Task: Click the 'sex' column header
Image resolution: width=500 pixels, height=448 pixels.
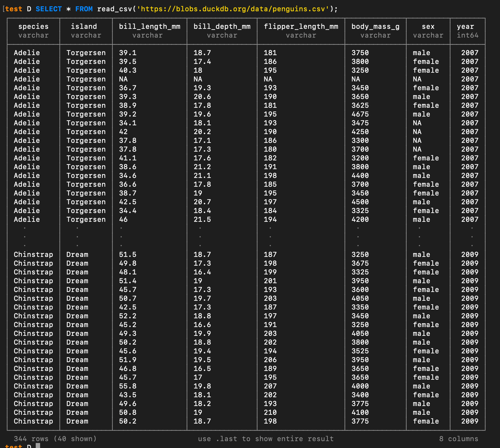Action: pyautogui.click(x=428, y=26)
